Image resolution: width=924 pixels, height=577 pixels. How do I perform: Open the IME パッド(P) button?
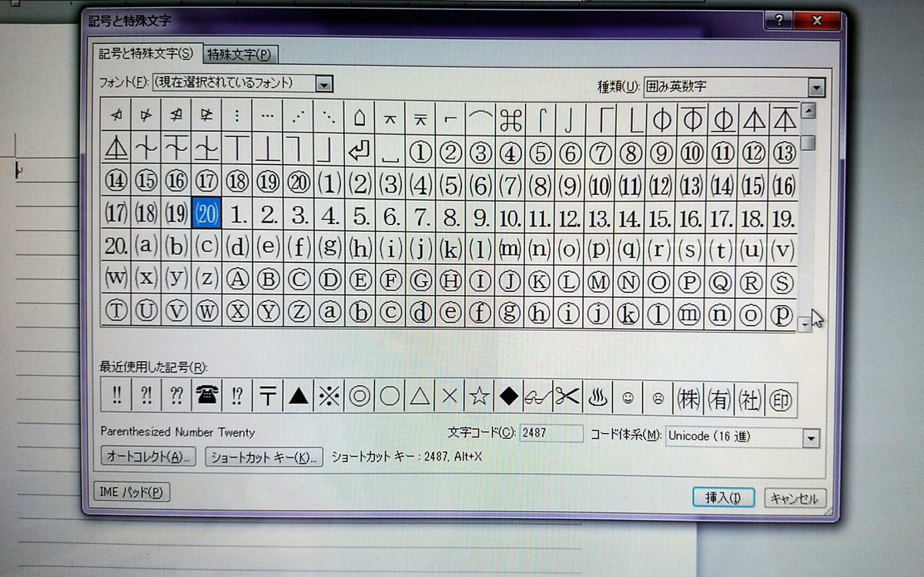131,491
